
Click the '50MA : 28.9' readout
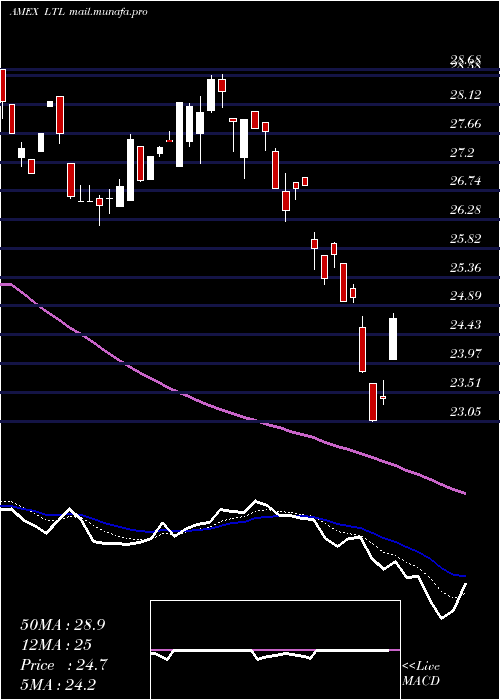pos(63,625)
